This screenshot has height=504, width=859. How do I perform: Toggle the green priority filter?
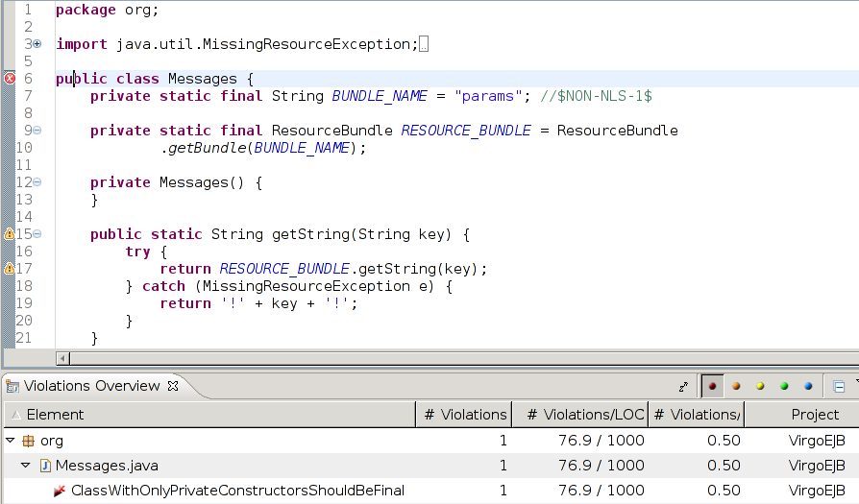(784, 387)
